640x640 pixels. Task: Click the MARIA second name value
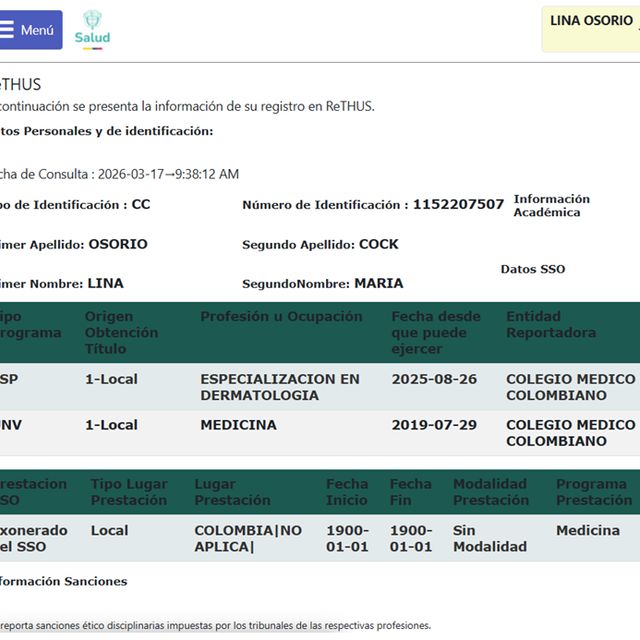[378, 283]
